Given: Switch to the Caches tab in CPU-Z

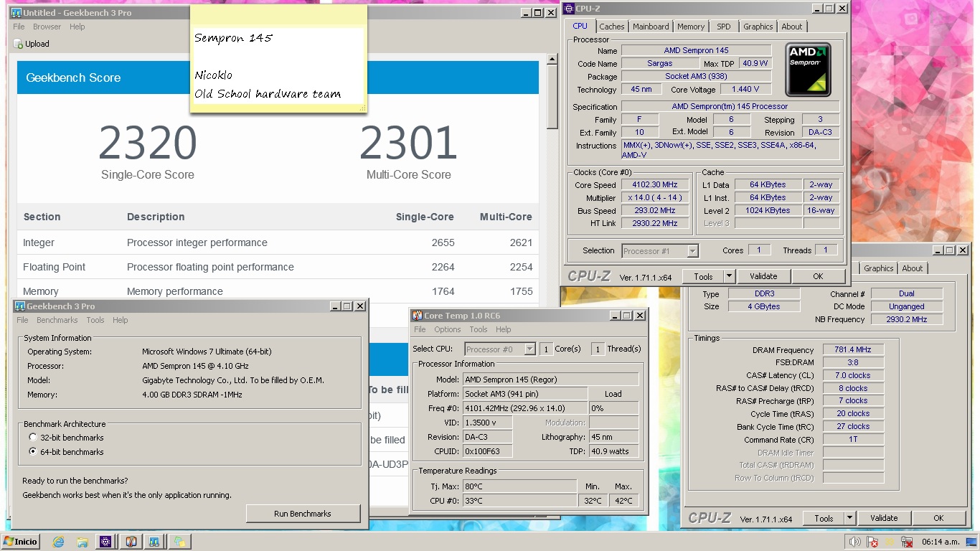Looking at the screenshot, I should click(612, 27).
